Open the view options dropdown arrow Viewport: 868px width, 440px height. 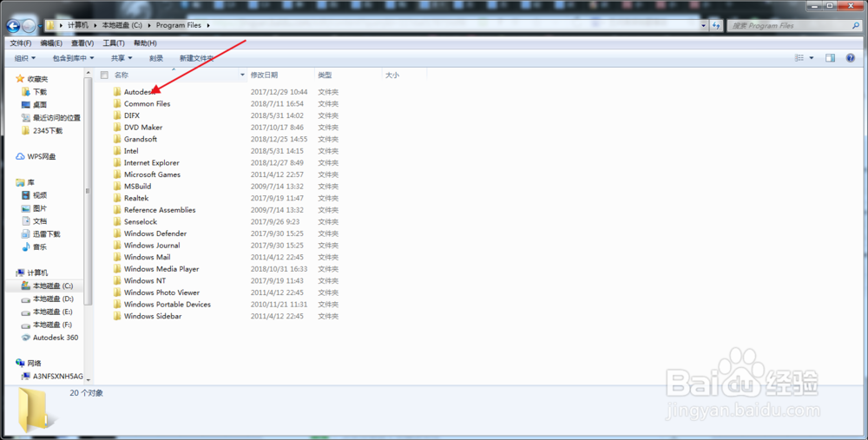coord(812,57)
